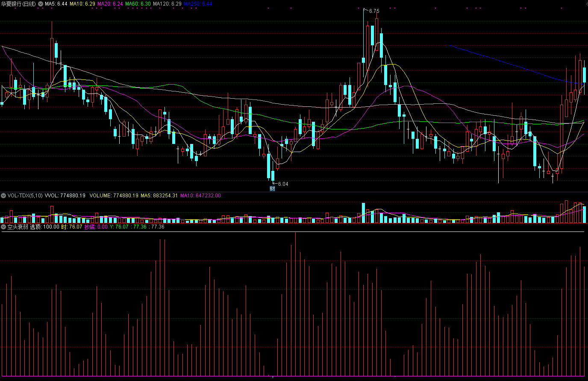
Task: Open the 空头衰弱 indicator dropdown arrow
Action: 3,227
